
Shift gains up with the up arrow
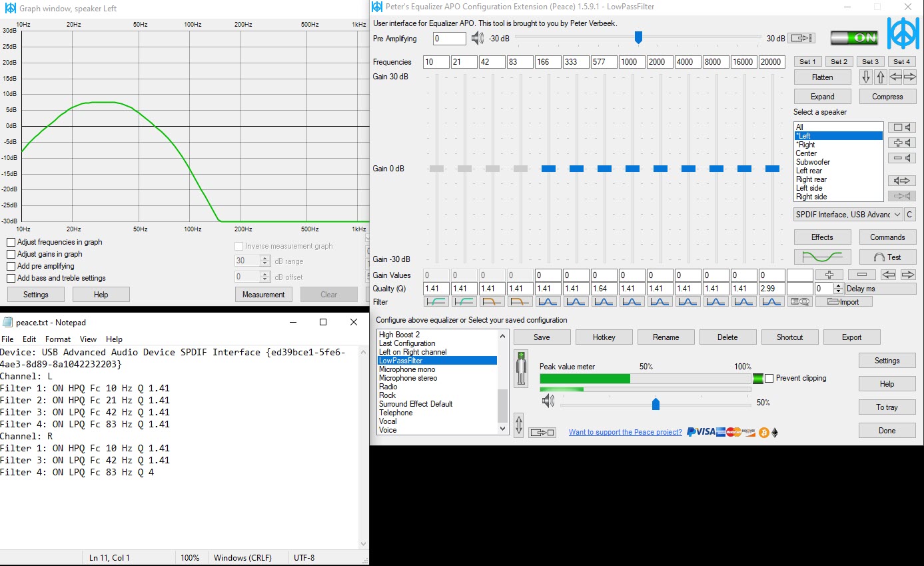[881, 77]
